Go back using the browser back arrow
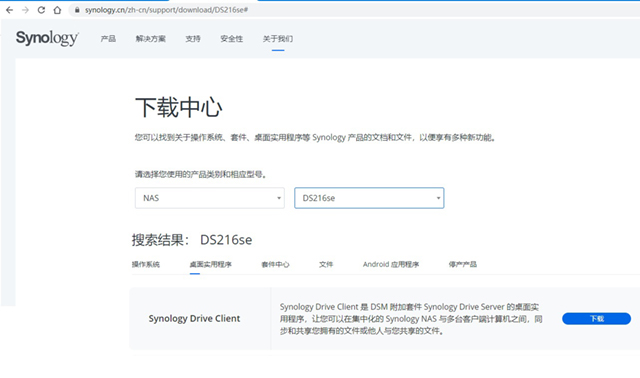 [9, 10]
